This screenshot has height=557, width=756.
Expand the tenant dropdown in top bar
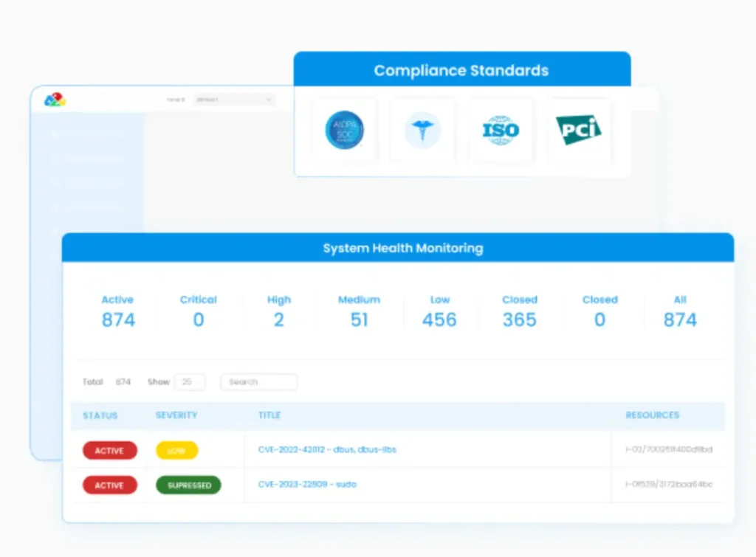point(233,100)
